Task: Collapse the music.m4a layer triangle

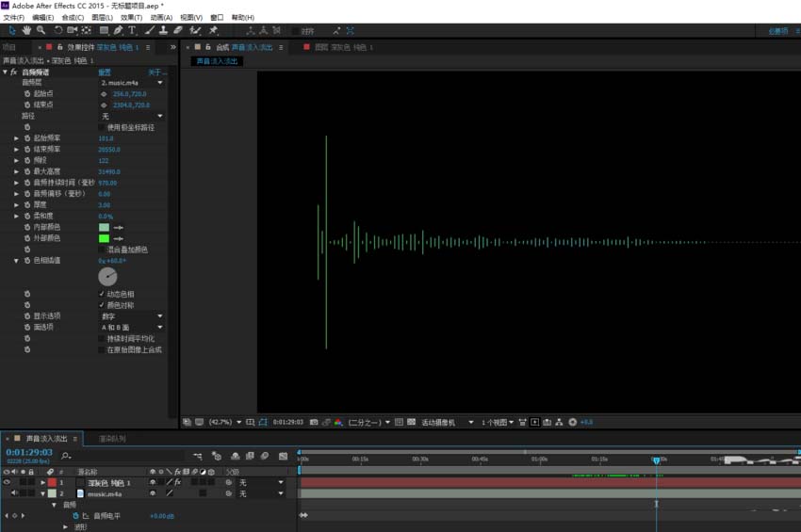Action: click(43, 493)
